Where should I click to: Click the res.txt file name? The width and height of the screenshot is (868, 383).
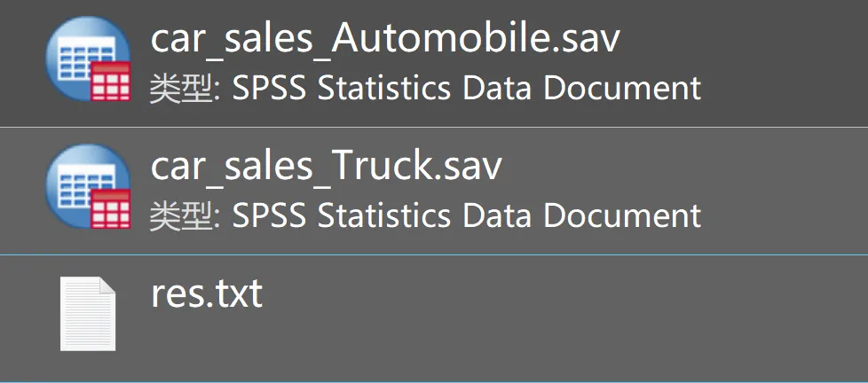pyautogui.click(x=206, y=293)
